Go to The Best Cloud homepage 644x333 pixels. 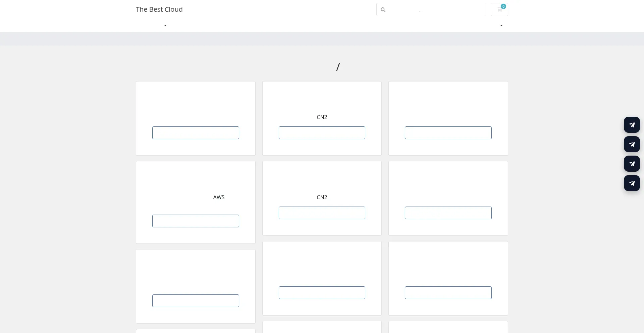pyautogui.click(x=159, y=9)
